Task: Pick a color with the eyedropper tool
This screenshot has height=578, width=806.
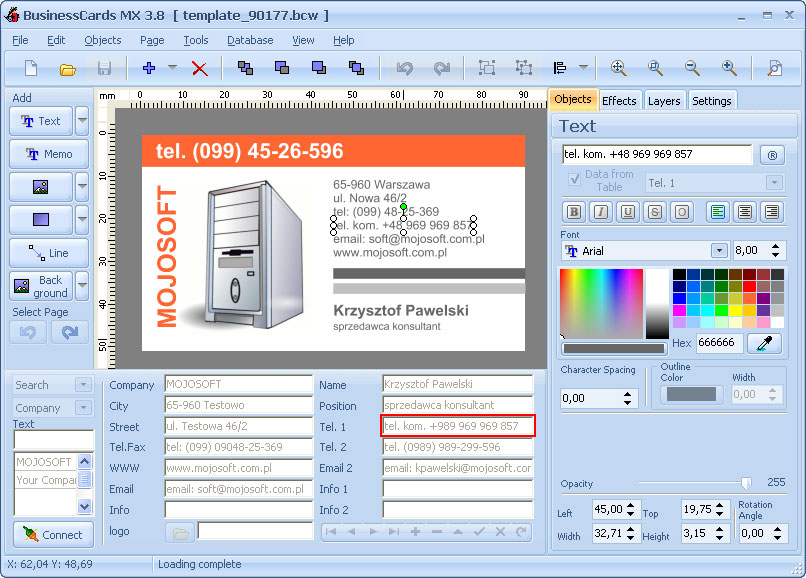Action: (x=765, y=342)
